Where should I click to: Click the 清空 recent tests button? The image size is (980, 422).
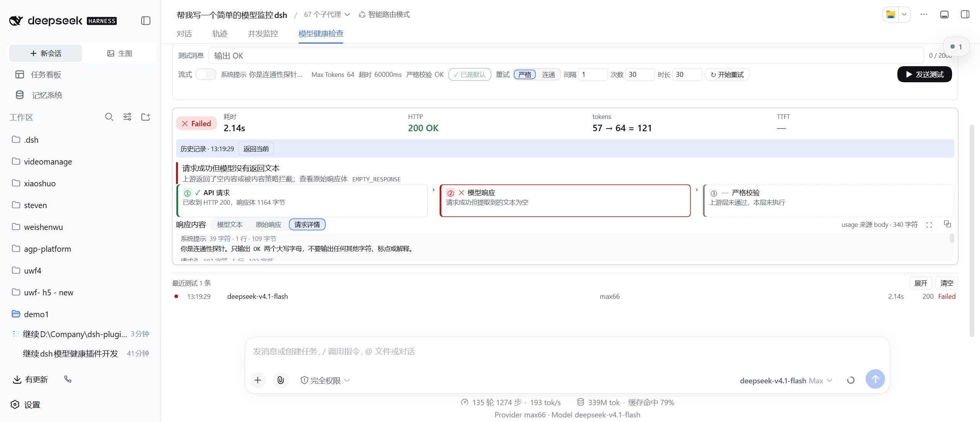[x=947, y=283]
